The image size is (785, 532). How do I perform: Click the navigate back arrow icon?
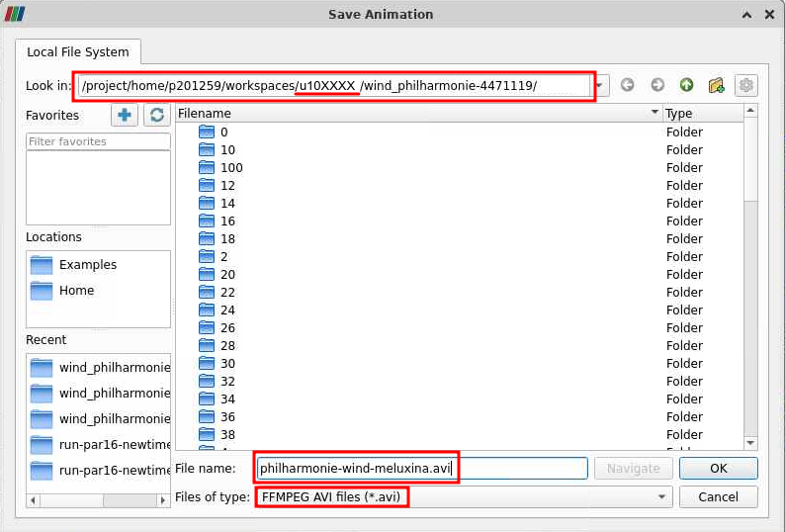tap(627, 86)
